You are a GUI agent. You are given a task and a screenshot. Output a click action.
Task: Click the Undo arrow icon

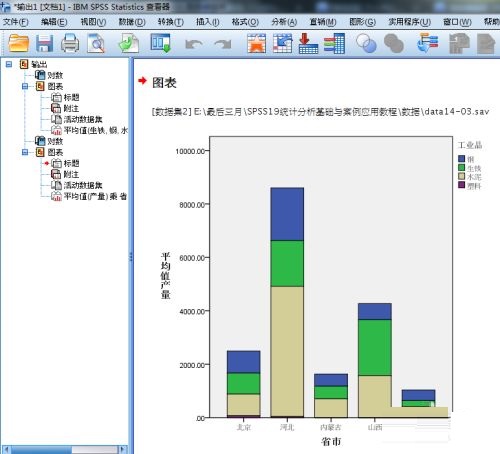(x=194, y=44)
